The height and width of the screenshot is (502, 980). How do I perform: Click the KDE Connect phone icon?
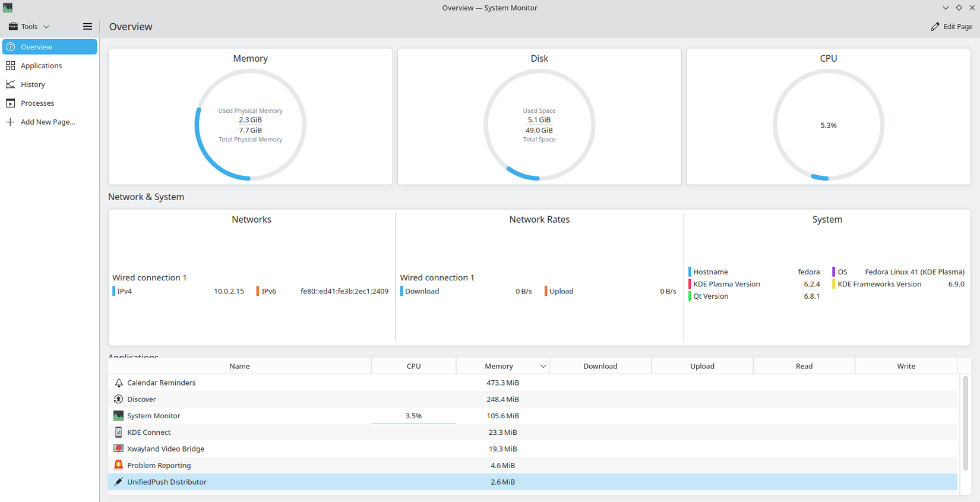[118, 432]
